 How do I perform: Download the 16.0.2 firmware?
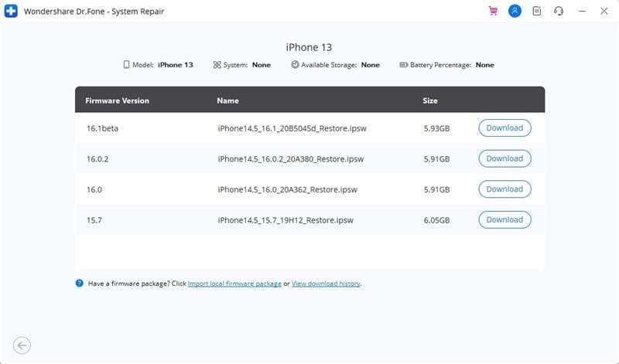(x=504, y=158)
